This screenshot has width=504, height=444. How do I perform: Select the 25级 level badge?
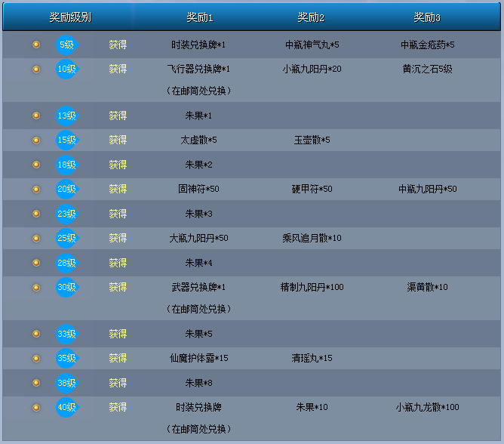tap(66, 238)
